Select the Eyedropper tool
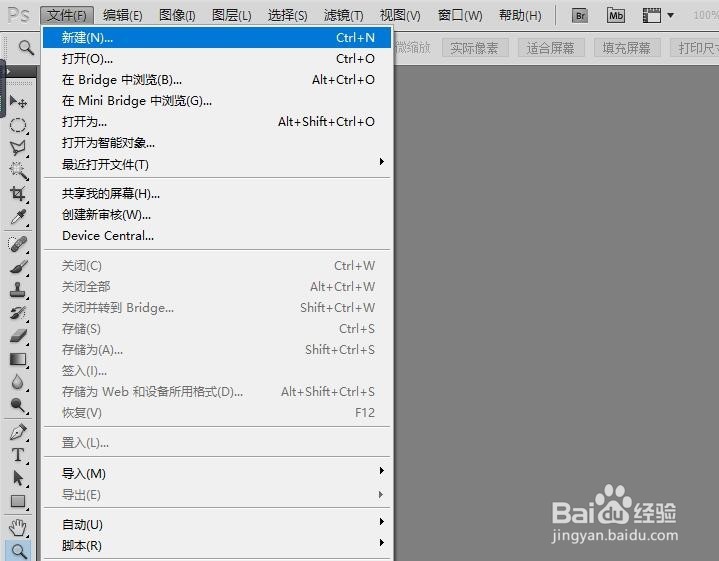719x561 pixels. tap(18, 217)
